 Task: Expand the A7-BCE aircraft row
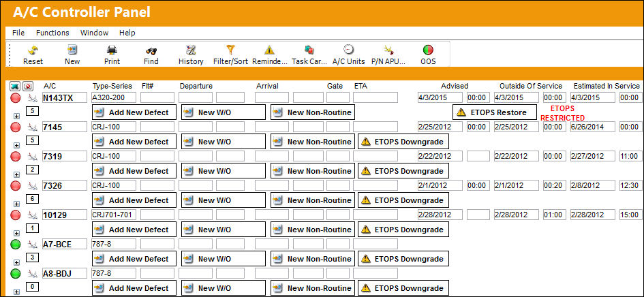tap(16, 262)
